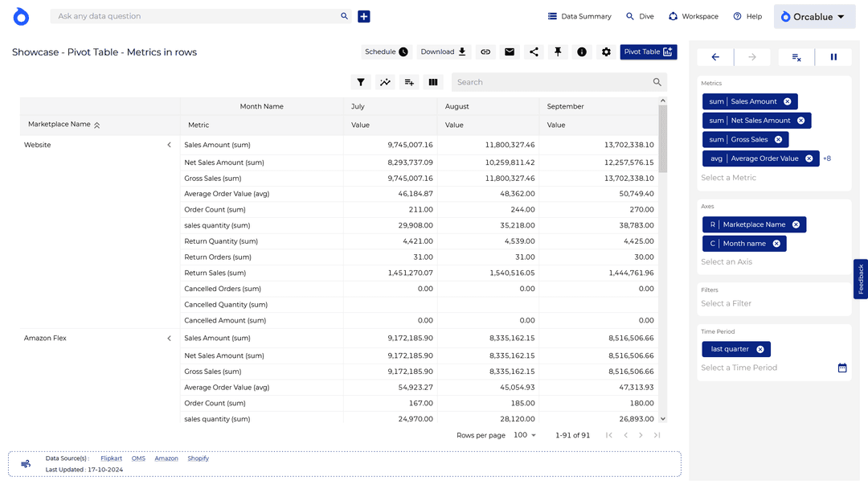The image size is (868, 489).
Task: Click the Pivot Table button
Action: click(648, 51)
